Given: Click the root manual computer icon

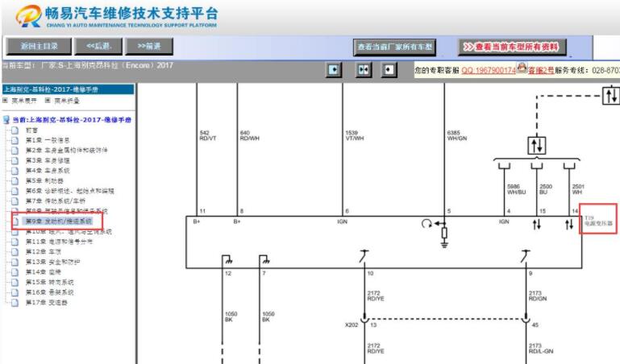Looking at the screenshot, I should 6,120.
